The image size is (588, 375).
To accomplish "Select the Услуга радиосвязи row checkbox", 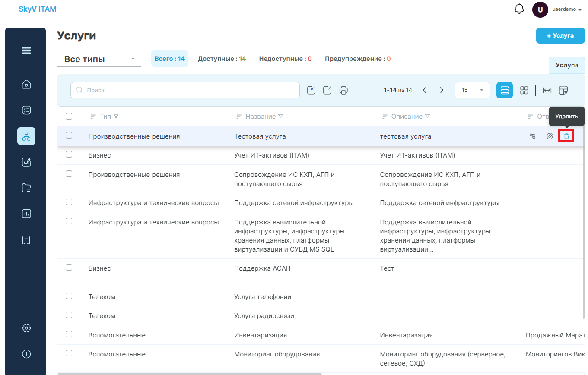I will tap(69, 315).
